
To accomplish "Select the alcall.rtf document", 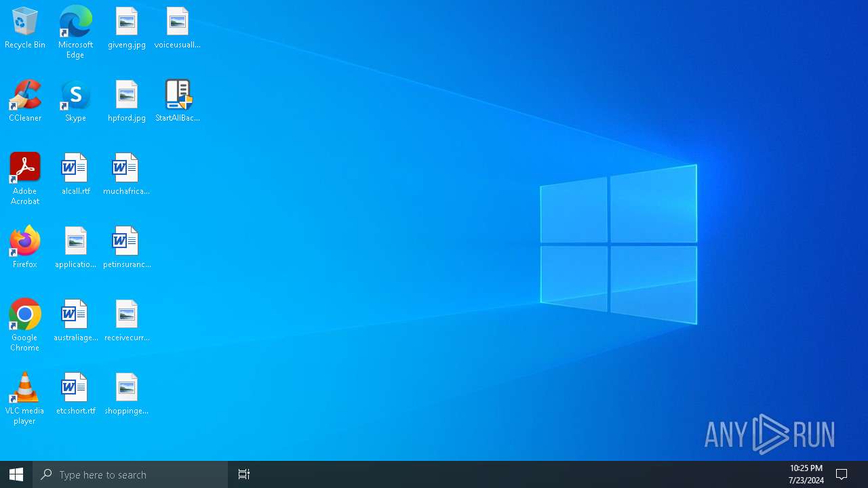I will 75,175.
